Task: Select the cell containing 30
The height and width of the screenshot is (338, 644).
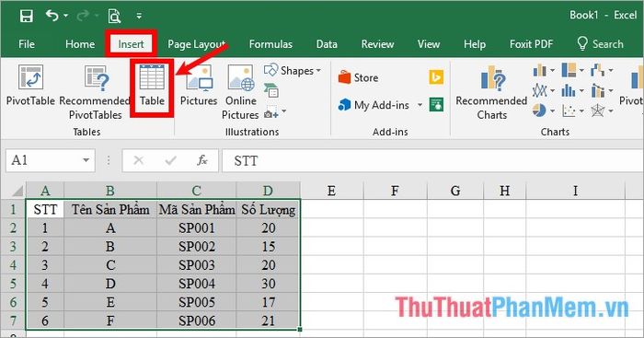Action: pos(269,284)
